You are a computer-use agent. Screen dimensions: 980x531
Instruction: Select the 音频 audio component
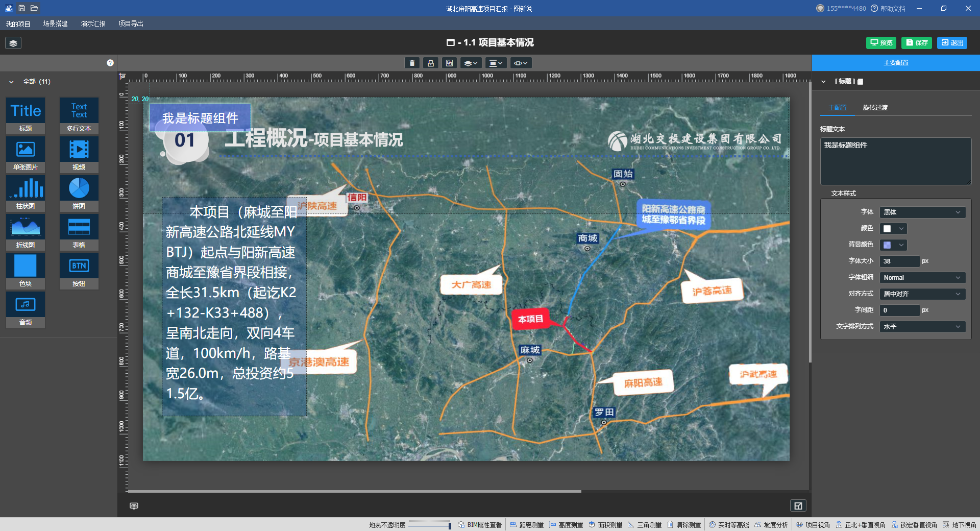tap(26, 309)
